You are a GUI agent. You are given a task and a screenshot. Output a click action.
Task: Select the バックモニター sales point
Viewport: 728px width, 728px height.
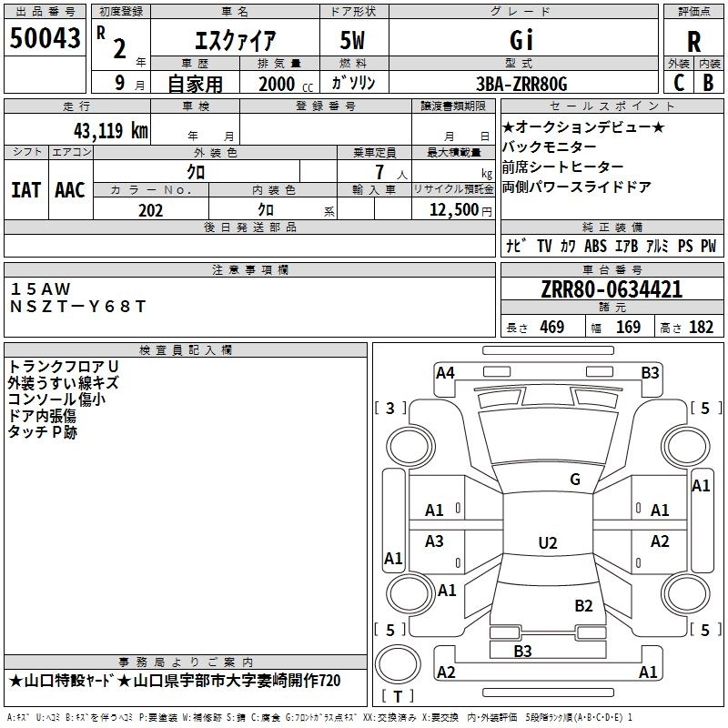(x=550, y=147)
